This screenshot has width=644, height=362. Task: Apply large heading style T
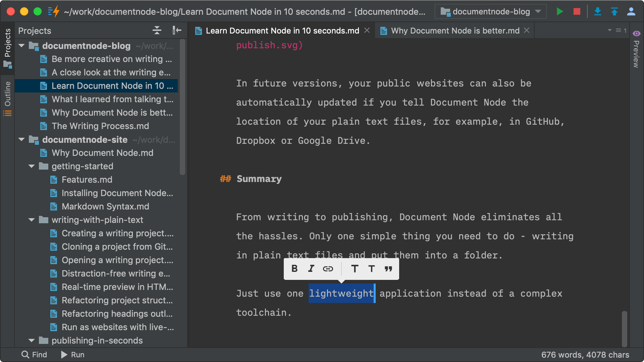pos(354,269)
